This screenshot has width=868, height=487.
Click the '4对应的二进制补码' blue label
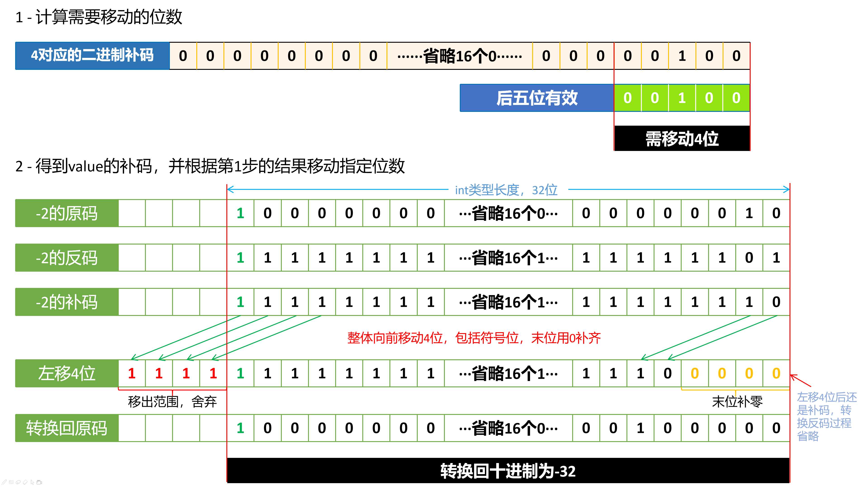92,56
